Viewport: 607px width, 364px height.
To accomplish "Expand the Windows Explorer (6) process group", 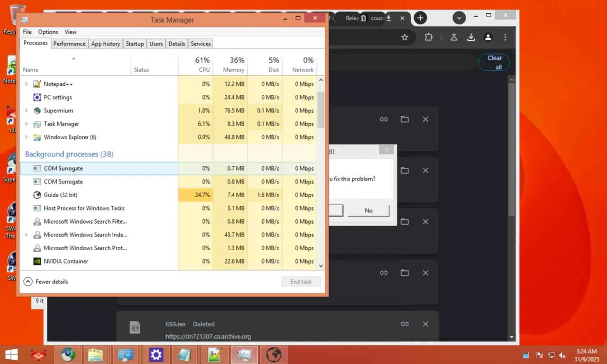I will point(27,137).
